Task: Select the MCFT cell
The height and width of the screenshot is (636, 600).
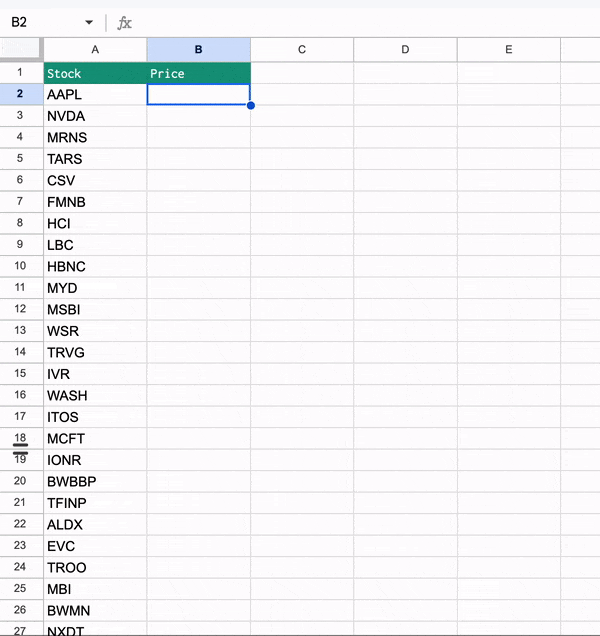Action: tap(95, 438)
